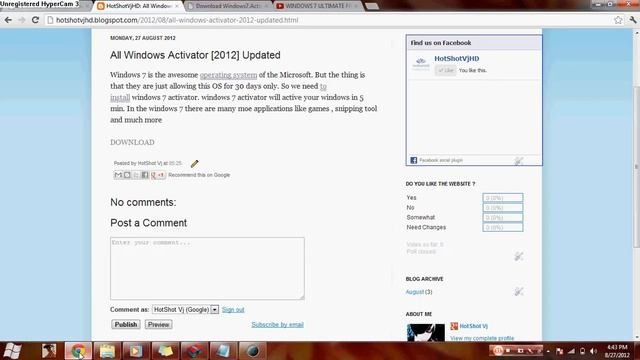Click the wrench icon beside Blog Archive
The width and height of the screenshot is (640, 360).
point(518,291)
